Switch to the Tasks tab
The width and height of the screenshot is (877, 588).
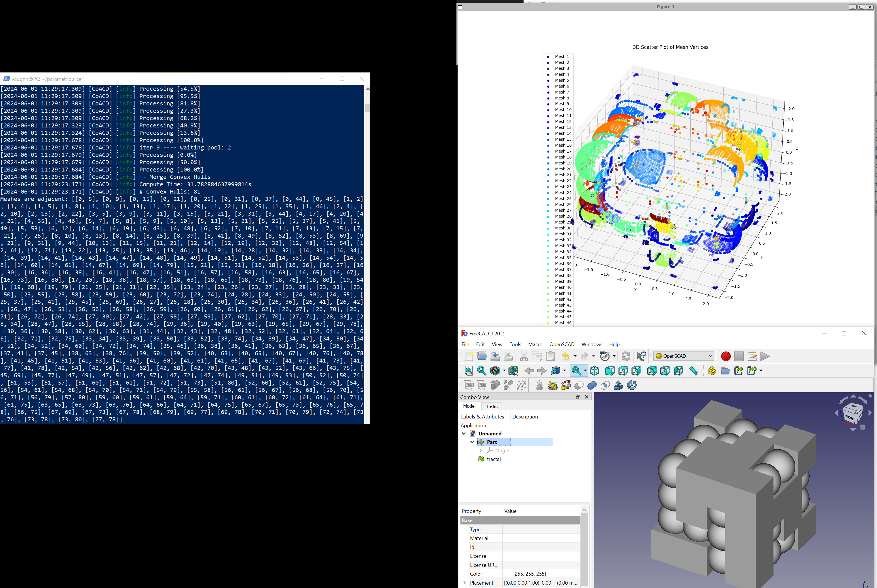[491, 407]
